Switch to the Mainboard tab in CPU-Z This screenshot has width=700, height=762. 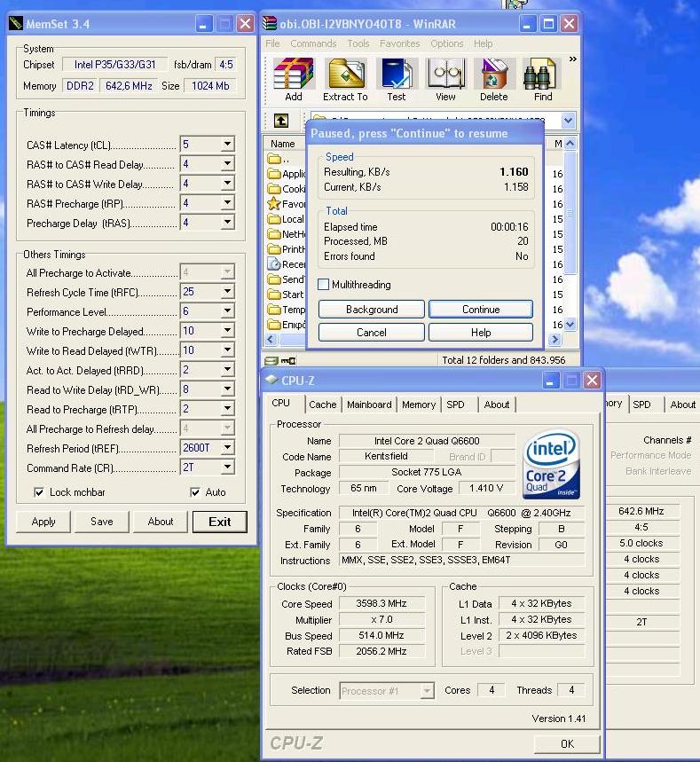click(x=369, y=405)
